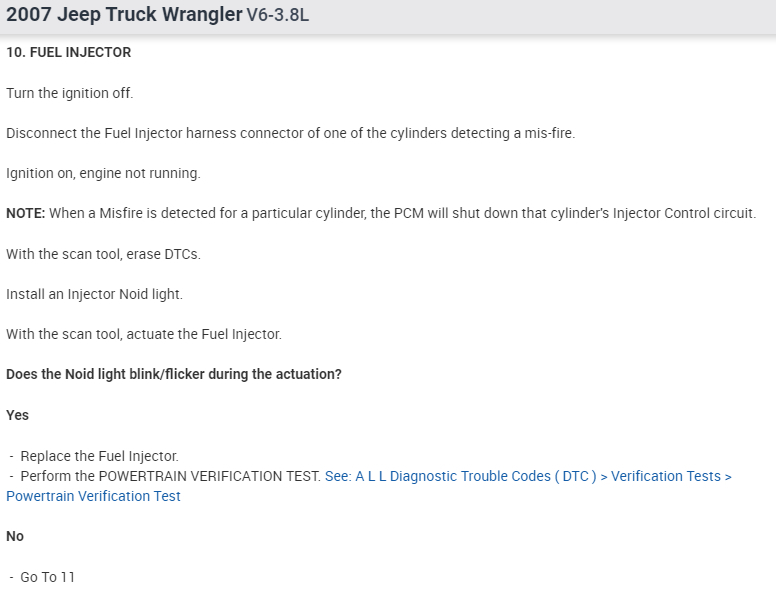Click the 'Replace the Fuel Injector.' line
The height and width of the screenshot is (599, 776).
pyautogui.click(x=99, y=456)
